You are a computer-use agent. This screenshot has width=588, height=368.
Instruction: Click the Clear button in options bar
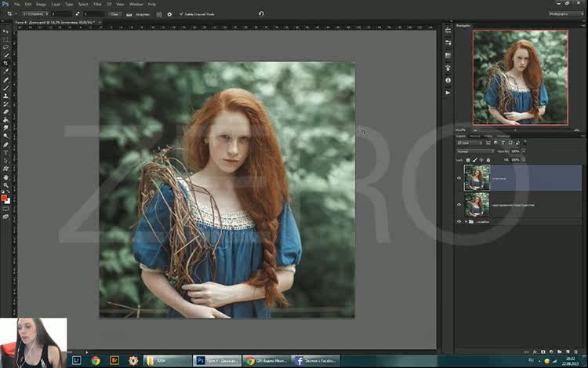coord(113,13)
